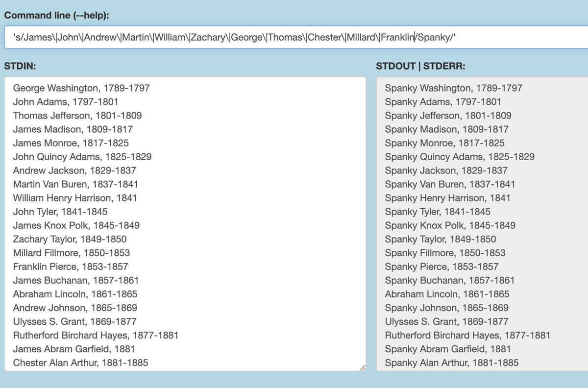Image resolution: width=588 pixels, height=388 pixels.
Task: Click 'Spanky Washington, 1789-1797' in output
Action: tap(454, 88)
